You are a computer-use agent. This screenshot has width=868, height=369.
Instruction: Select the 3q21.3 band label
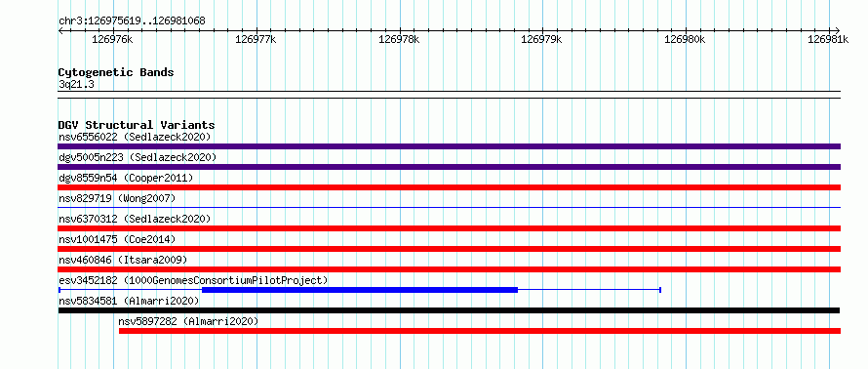coord(76,84)
